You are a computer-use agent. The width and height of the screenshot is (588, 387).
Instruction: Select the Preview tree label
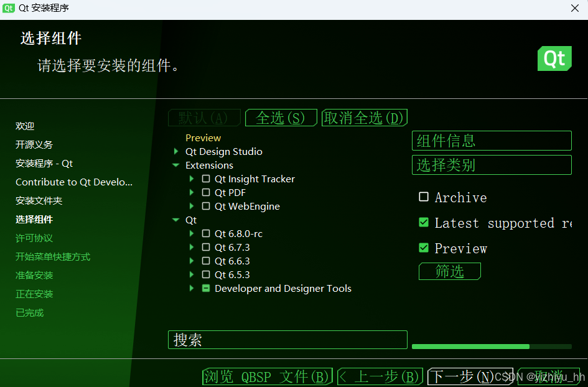[203, 138]
